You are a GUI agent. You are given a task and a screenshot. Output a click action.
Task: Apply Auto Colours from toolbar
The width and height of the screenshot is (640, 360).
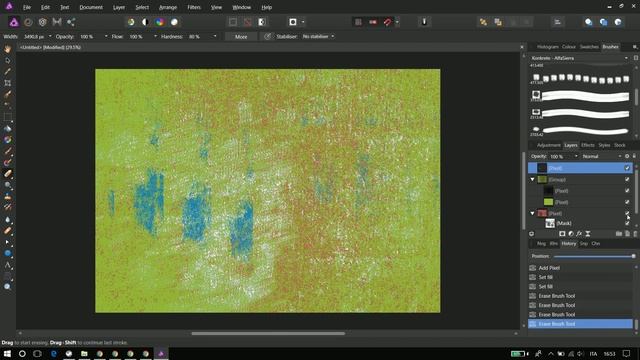pyautogui.click(x=160, y=22)
